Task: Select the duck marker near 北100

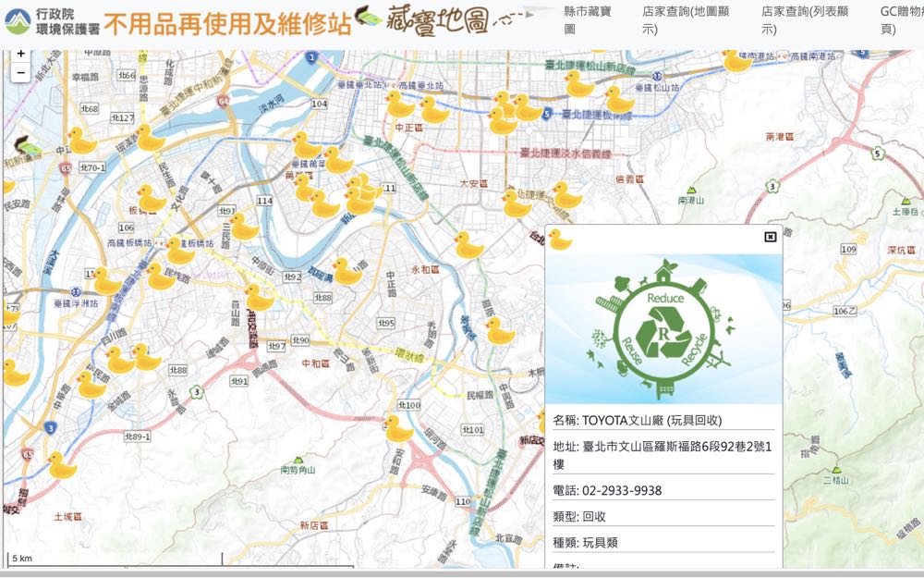Action: click(x=398, y=429)
